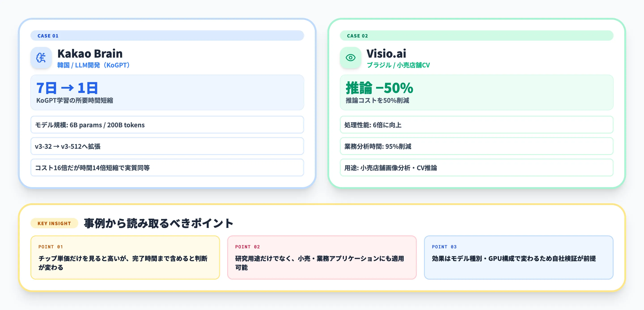Viewport: 644px width, 310px height.
Task: Click the POINT 03 label
Action: [x=444, y=247]
